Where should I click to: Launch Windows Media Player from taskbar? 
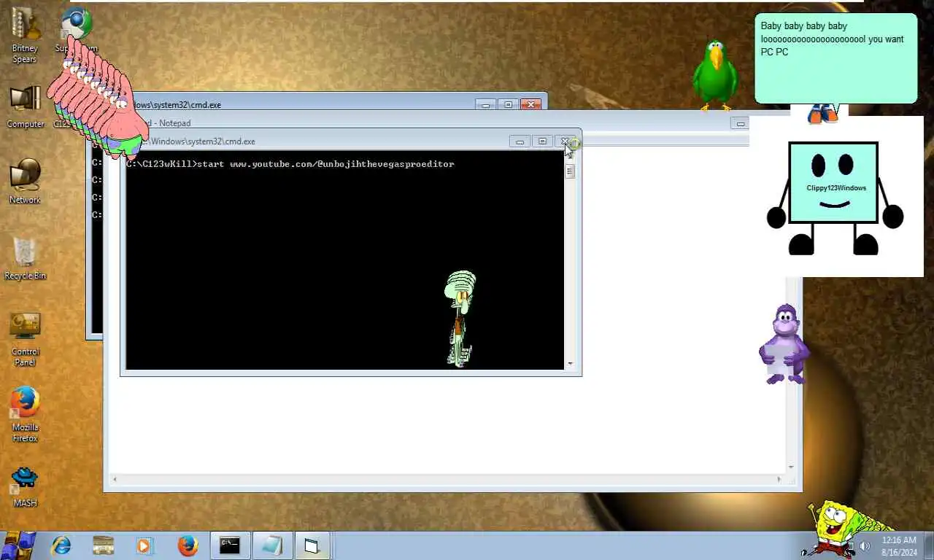tap(144, 545)
